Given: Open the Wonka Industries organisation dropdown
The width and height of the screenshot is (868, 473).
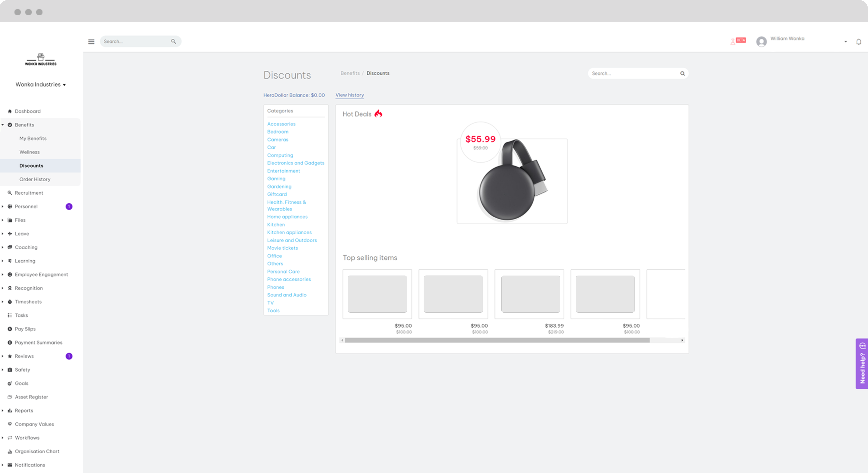Looking at the screenshot, I should coord(40,84).
